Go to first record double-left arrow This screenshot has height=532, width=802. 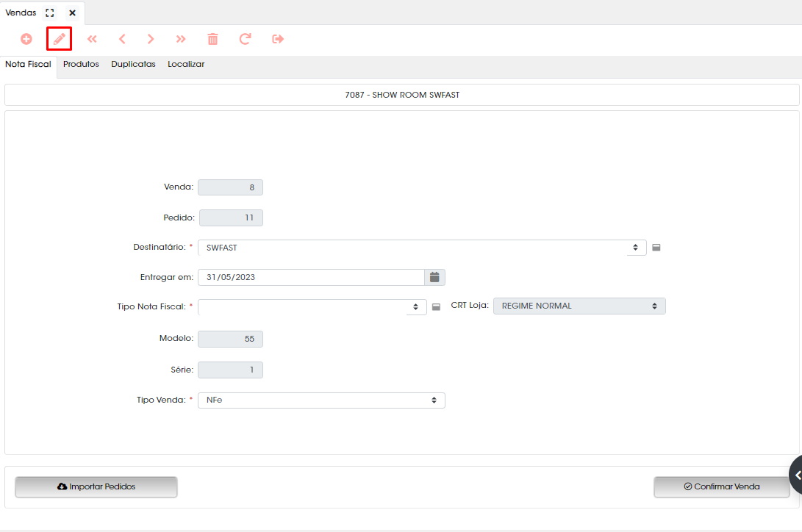point(92,39)
